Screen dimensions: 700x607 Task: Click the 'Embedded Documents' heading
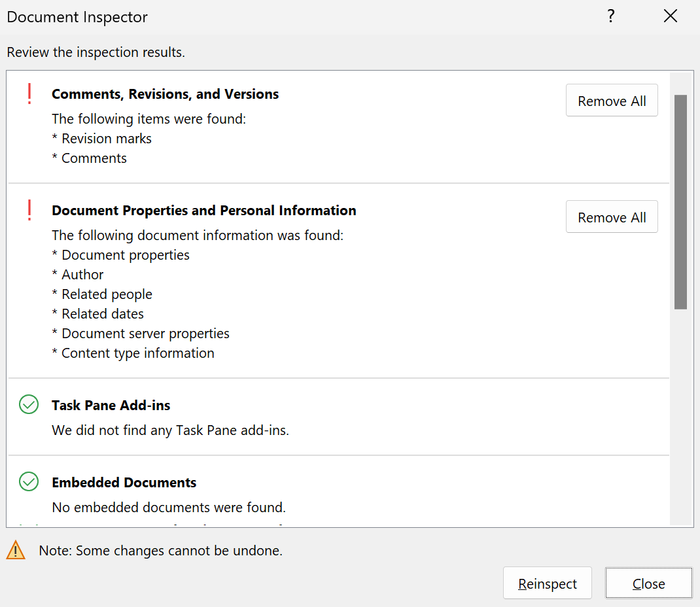(124, 483)
